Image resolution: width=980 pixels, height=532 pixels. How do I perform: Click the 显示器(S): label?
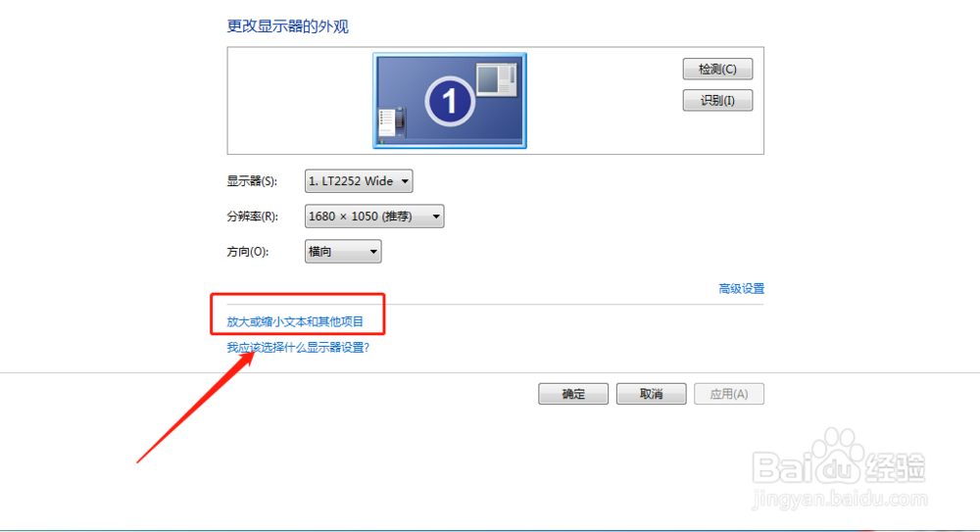pyautogui.click(x=252, y=181)
